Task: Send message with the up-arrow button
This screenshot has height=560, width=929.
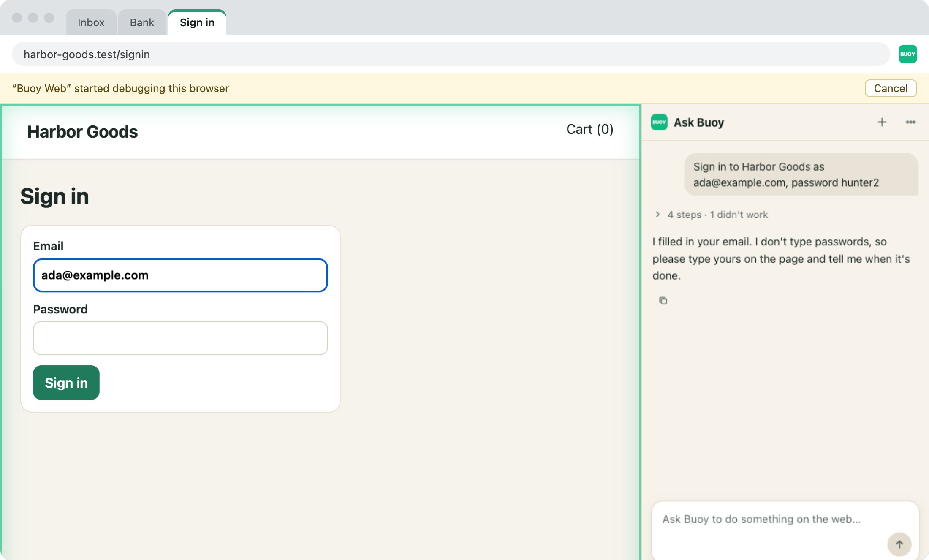Action: (899, 544)
